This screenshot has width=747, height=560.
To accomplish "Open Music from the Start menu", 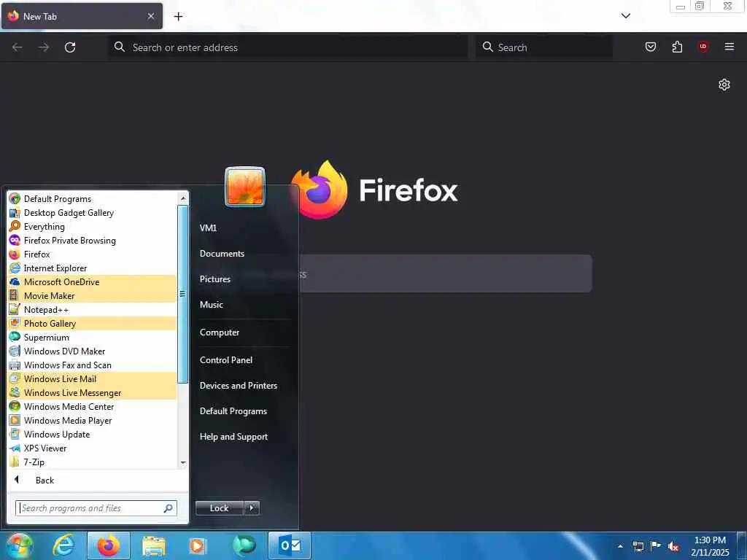I will pyautogui.click(x=211, y=304).
